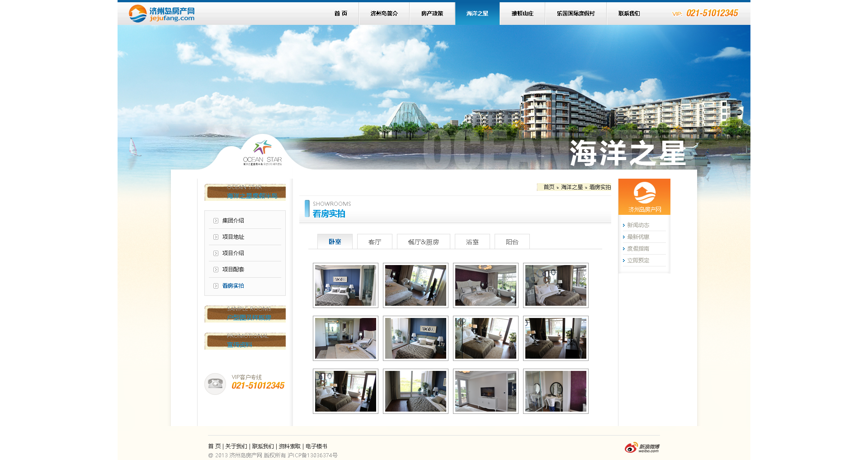Click arrow icon beside 项目地址
Viewport: 868px width, 460px height.
pos(216,237)
